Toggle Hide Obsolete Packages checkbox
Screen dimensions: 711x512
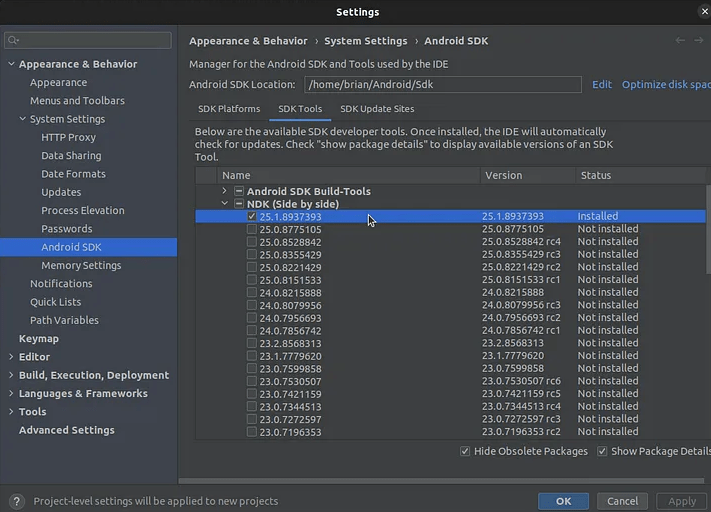pos(465,451)
